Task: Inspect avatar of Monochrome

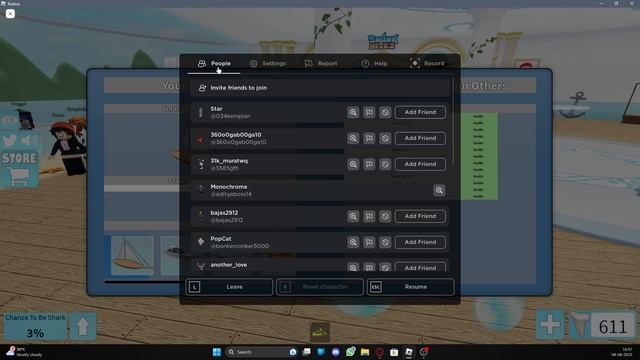Action: click(x=439, y=190)
